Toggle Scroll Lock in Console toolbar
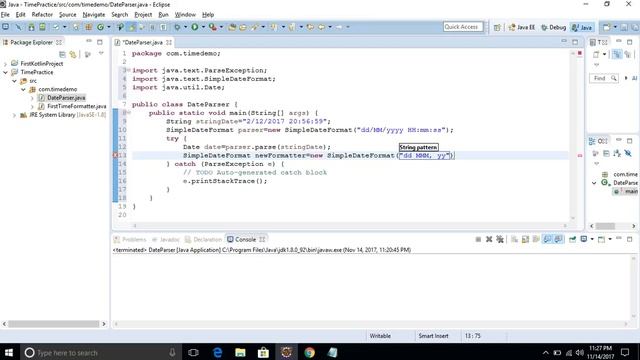Screen dimensions: 640x360 pos(525,239)
